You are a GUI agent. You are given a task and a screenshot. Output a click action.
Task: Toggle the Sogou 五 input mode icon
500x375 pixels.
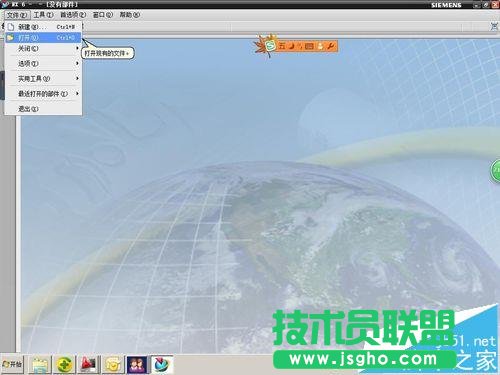pyautogui.click(x=282, y=46)
